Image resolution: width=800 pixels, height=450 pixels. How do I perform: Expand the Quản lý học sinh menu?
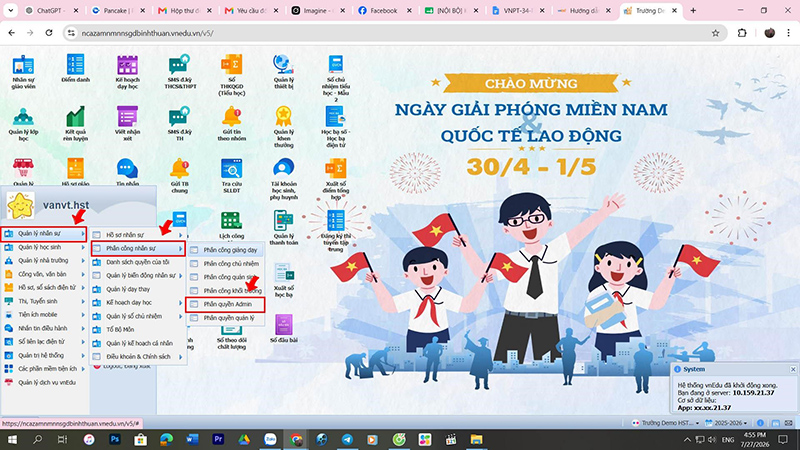44,247
